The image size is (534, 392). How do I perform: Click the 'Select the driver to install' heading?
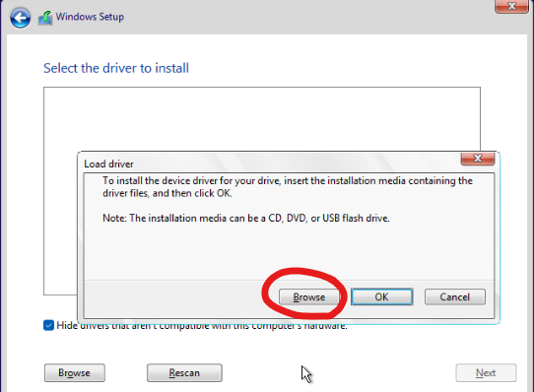116,68
